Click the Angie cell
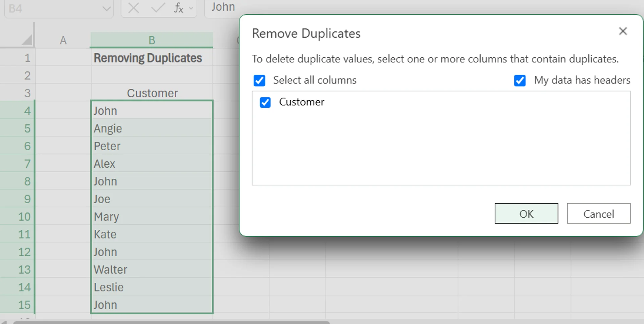Screen dimensions: 644x324 pyautogui.click(x=152, y=128)
